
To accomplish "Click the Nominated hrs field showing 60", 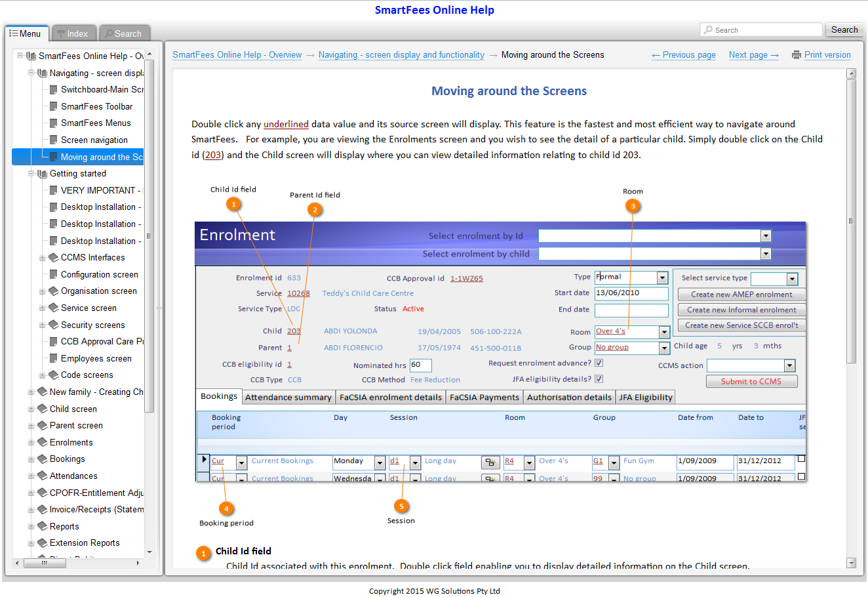I will pos(420,365).
